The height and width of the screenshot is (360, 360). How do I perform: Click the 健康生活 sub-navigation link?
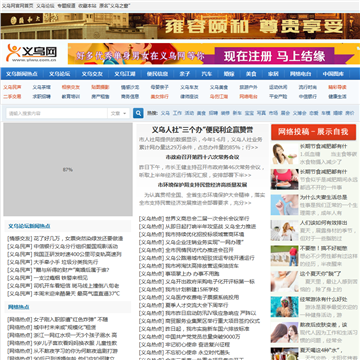pyautogui.click(x=337, y=97)
